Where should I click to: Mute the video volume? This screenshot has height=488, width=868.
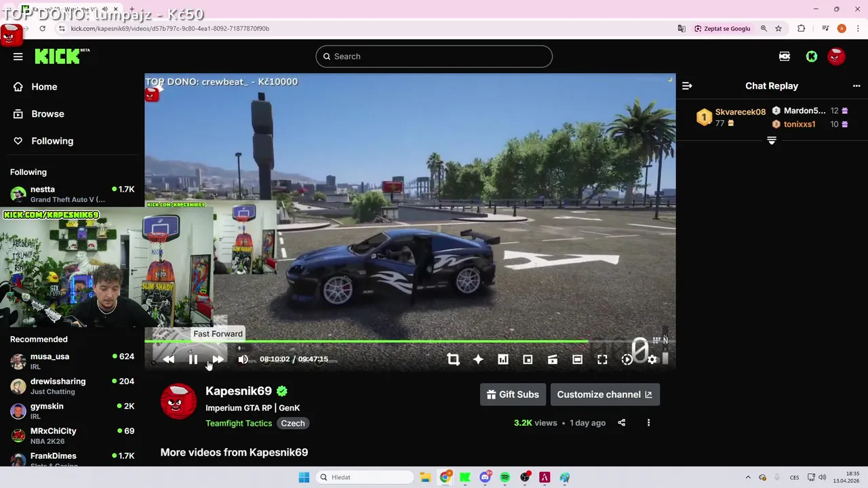click(243, 359)
